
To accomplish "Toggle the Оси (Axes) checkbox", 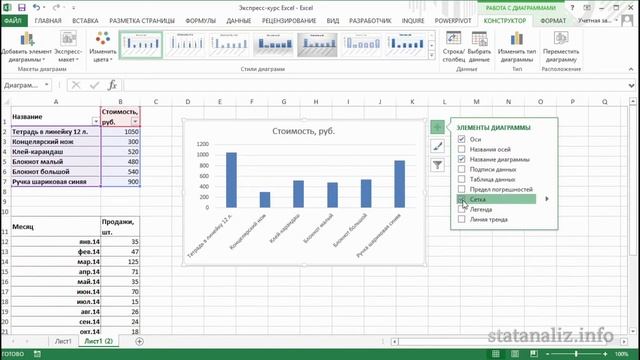I will pos(461,139).
